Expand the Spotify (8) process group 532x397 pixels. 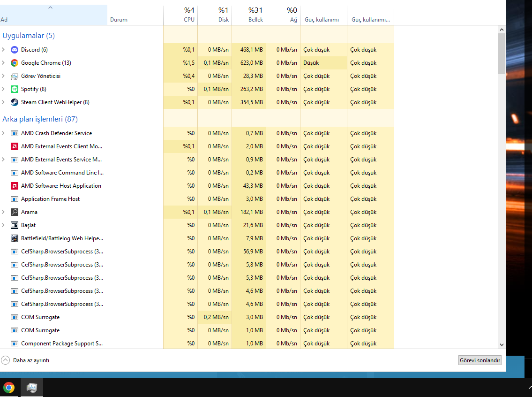3,89
